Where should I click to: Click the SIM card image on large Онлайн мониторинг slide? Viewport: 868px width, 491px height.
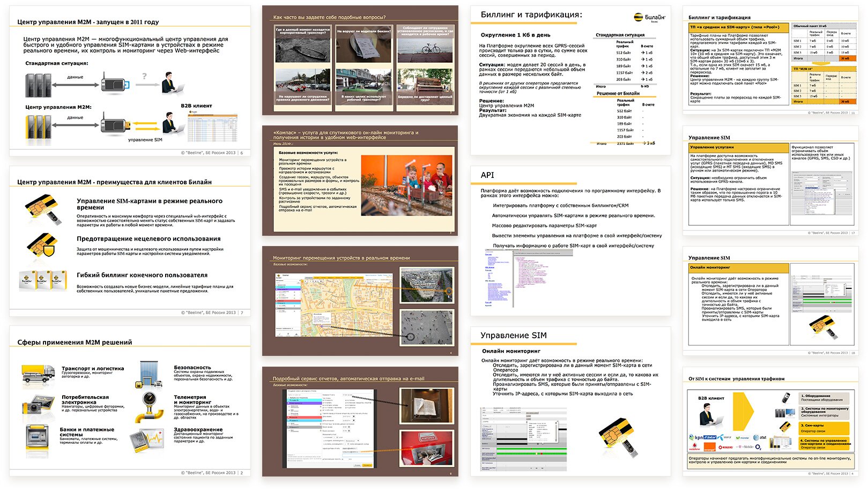(618, 437)
